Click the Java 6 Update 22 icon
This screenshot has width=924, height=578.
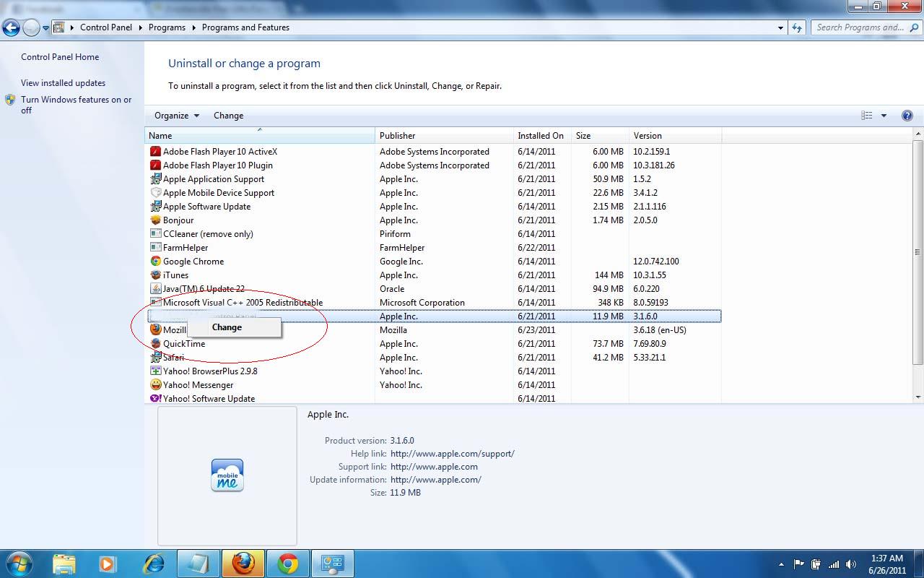[155, 289]
